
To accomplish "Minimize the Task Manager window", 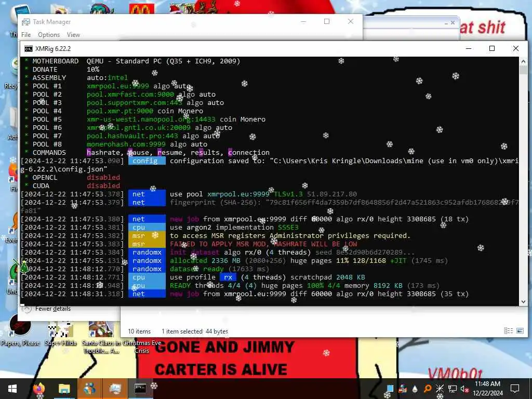I will click(303, 22).
